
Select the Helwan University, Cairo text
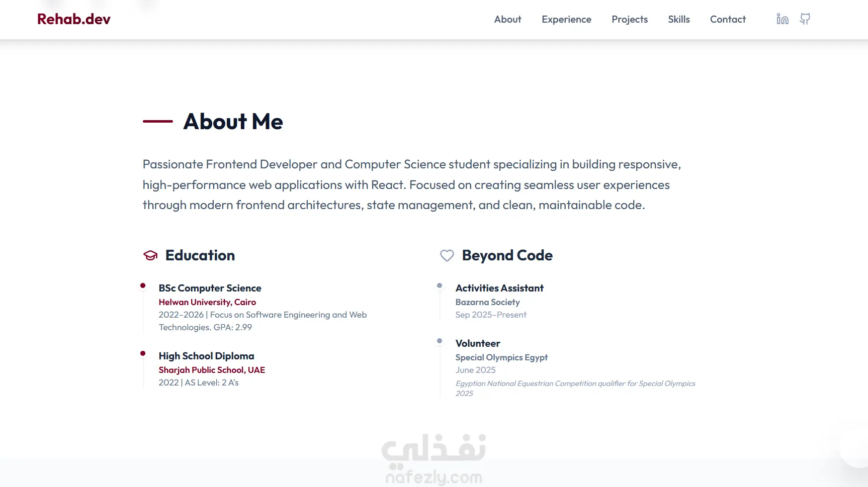pos(207,302)
